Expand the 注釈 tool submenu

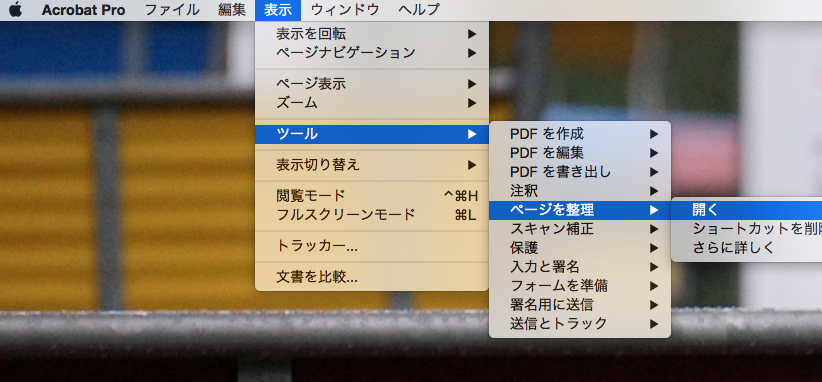580,191
